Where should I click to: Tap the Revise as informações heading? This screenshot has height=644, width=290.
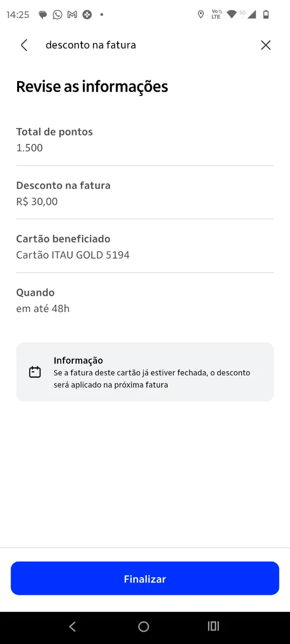point(92,87)
